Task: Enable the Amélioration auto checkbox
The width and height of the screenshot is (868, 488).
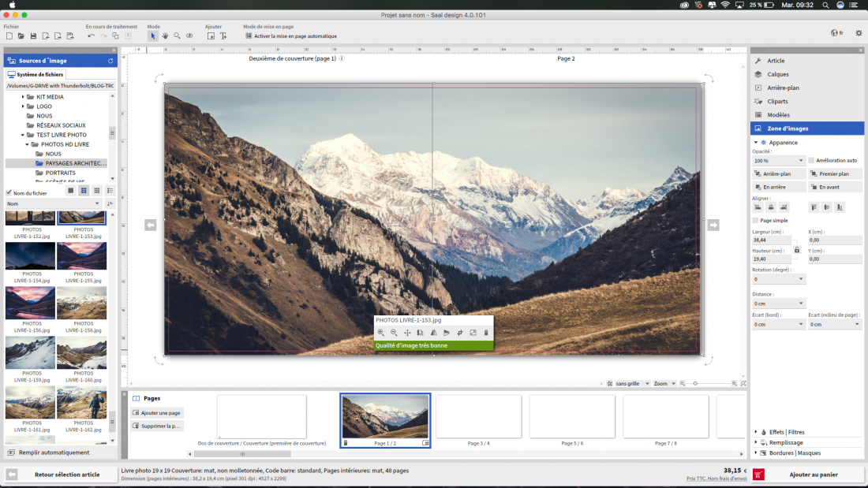Action: [812, 160]
